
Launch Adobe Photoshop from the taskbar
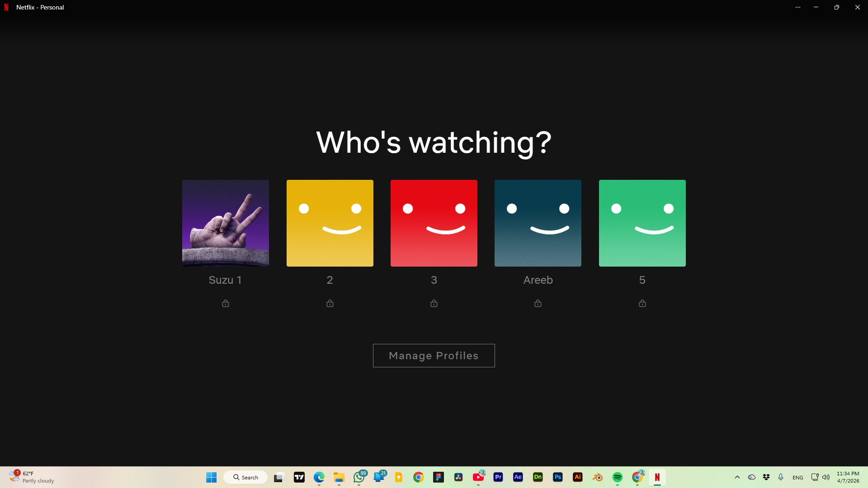(557, 477)
